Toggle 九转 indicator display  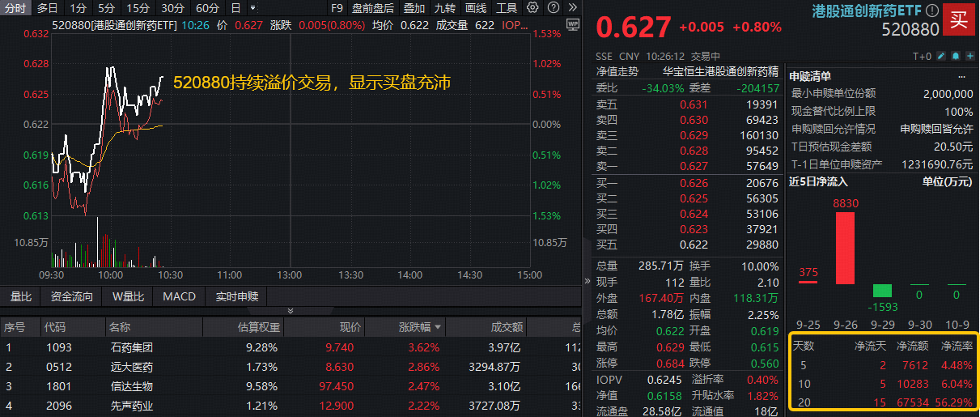pyautogui.click(x=445, y=8)
